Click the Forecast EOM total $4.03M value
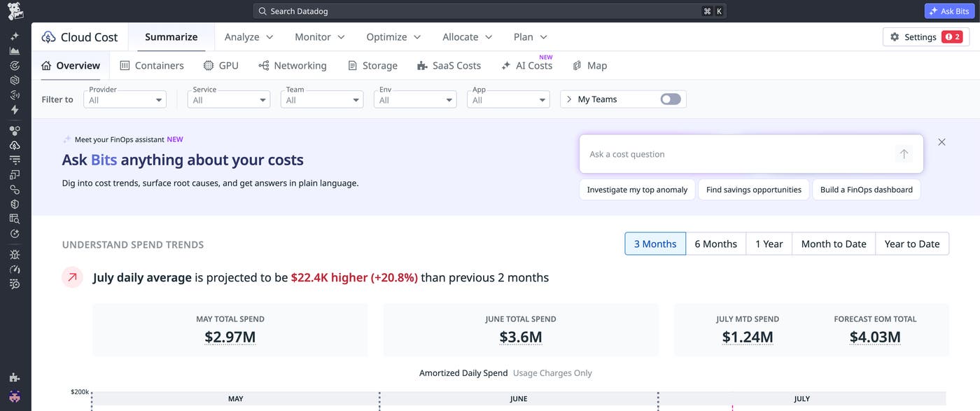 pos(875,337)
